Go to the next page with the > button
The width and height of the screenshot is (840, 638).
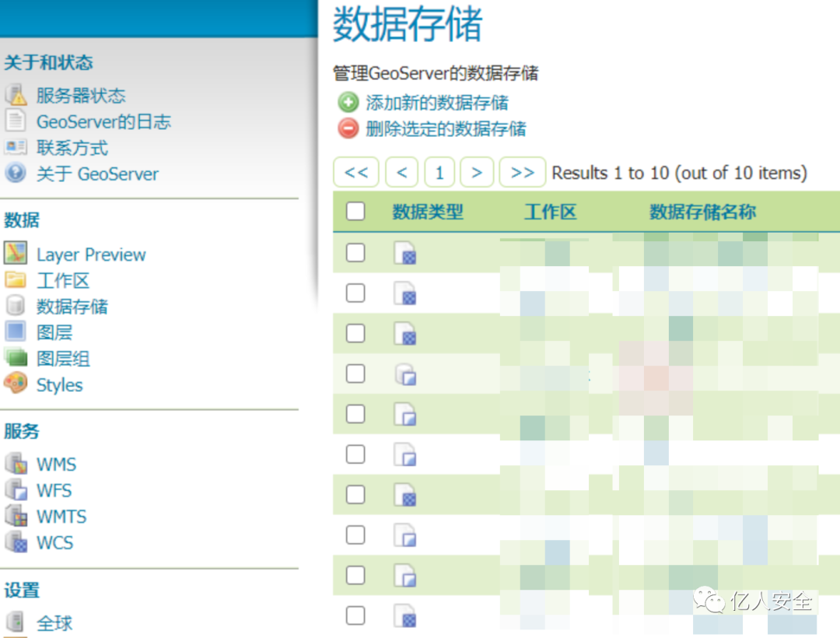tap(477, 172)
